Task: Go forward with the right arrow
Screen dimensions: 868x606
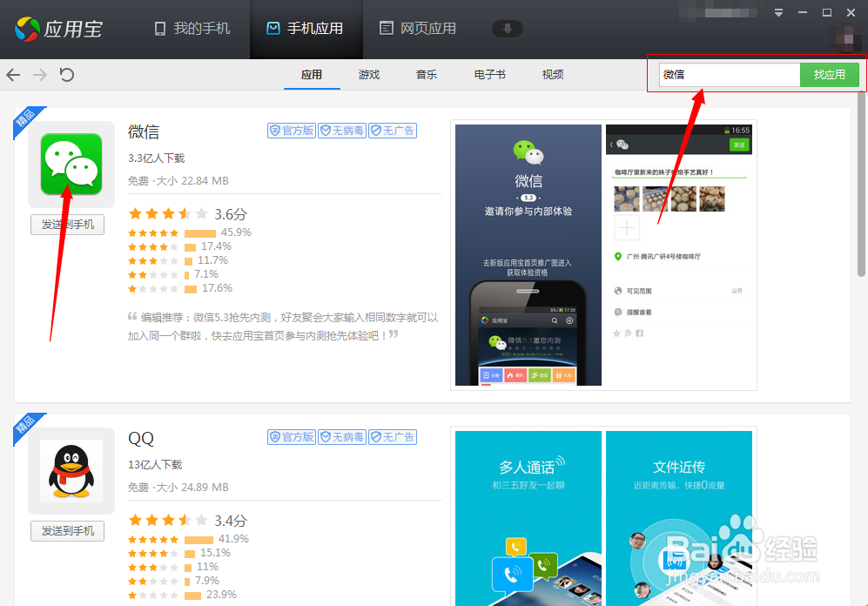Action: coord(40,75)
